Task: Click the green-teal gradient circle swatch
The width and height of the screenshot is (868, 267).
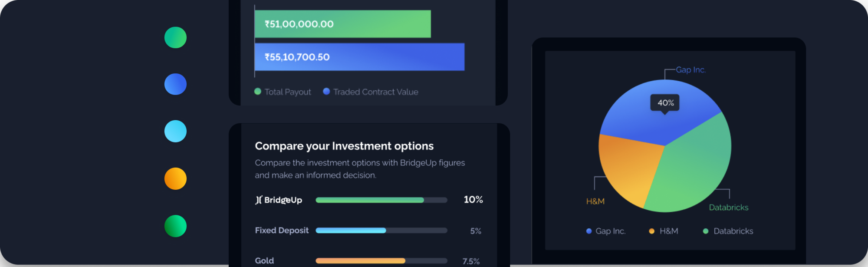Action: pyautogui.click(x=175, y=37)
